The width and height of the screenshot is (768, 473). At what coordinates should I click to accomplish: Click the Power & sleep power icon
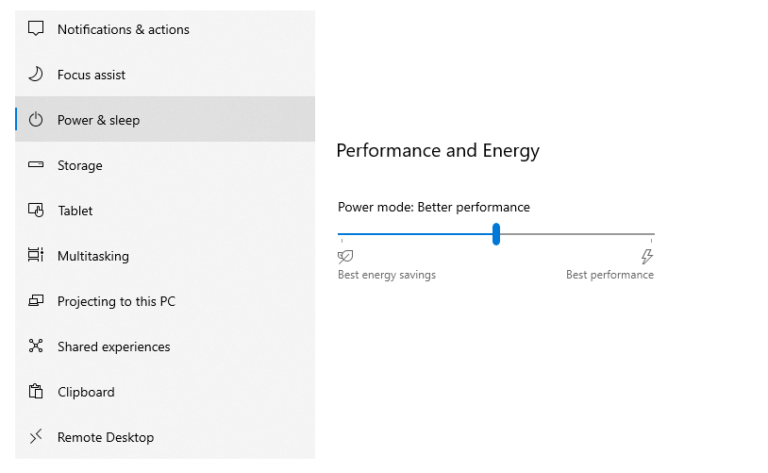pyautogui.click(x=36, y=119)
